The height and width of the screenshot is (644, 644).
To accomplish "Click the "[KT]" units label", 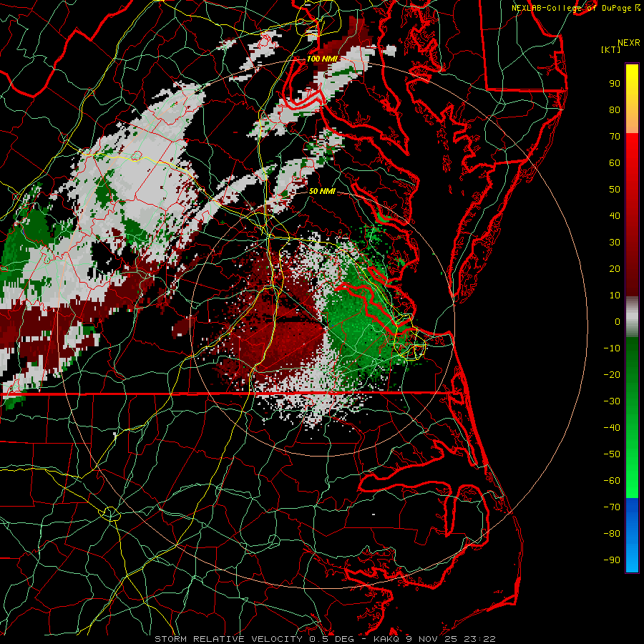I will pos(611,49).
